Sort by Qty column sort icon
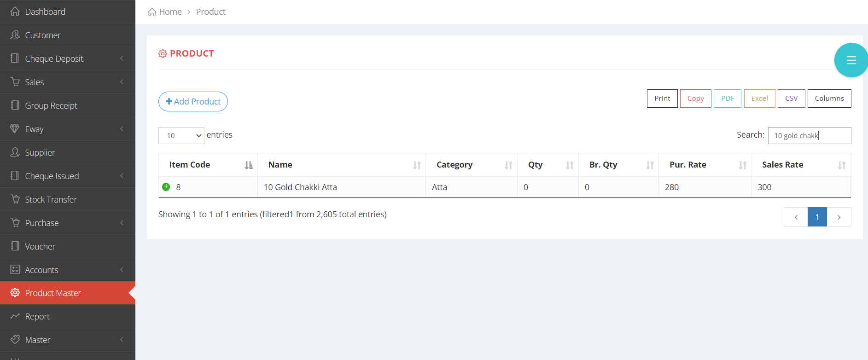 570,165
